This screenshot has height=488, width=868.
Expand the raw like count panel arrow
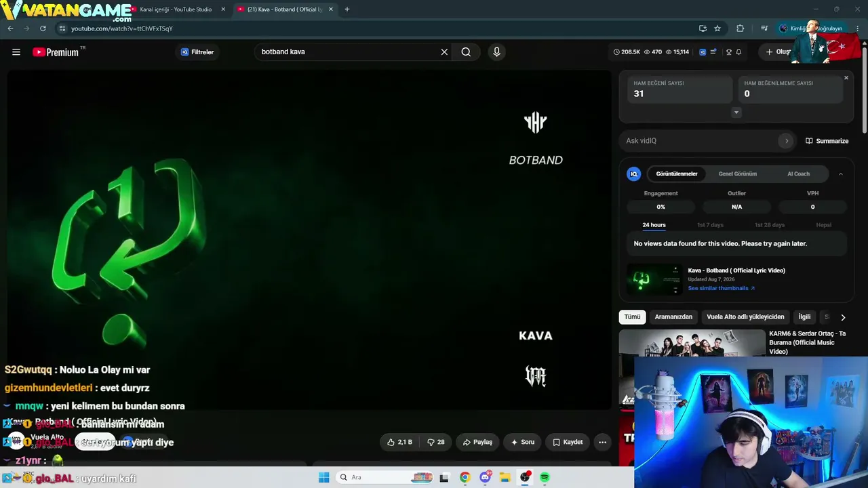tap(736, 113)
